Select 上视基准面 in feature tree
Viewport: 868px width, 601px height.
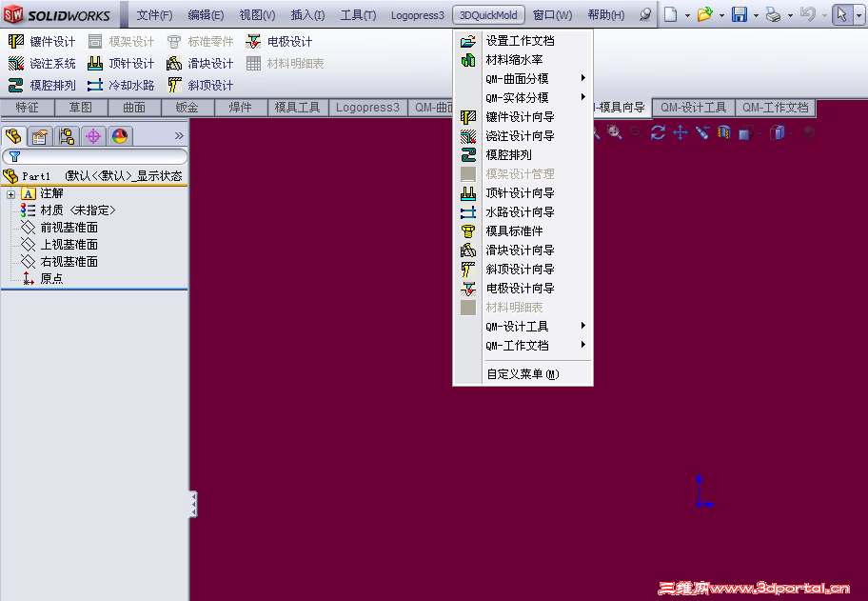click(69, 245)
